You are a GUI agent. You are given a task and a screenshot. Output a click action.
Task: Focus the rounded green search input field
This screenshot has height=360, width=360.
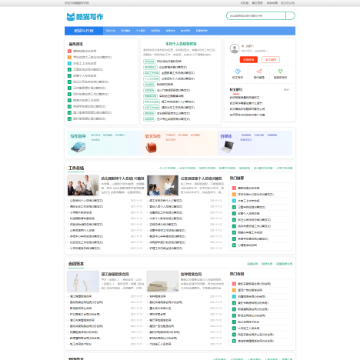256,16
